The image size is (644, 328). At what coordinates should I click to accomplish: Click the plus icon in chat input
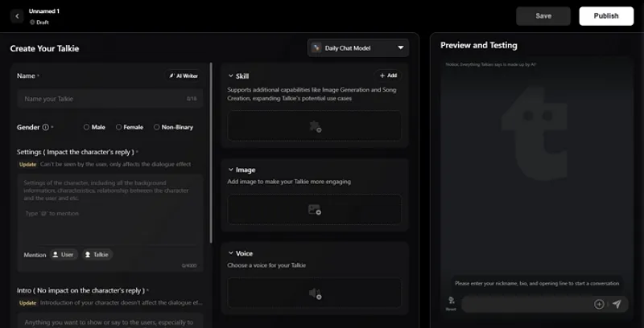(x=599, y=304)
